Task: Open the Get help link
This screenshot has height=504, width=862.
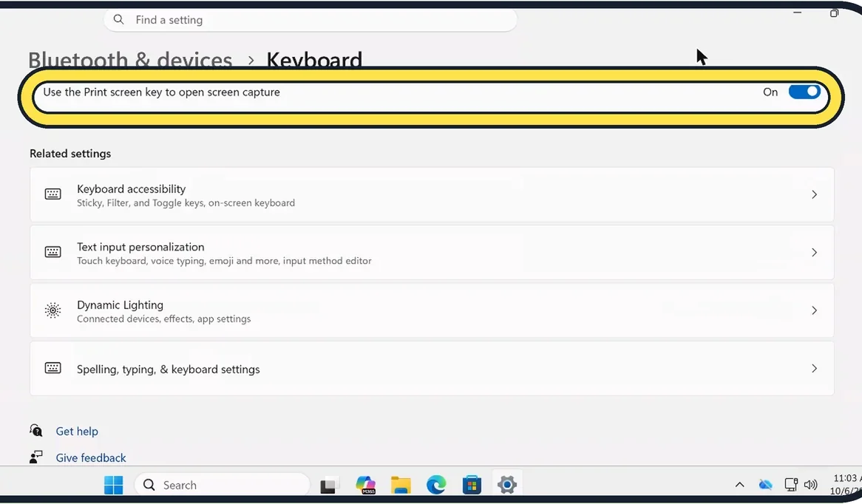Action: 77,432
